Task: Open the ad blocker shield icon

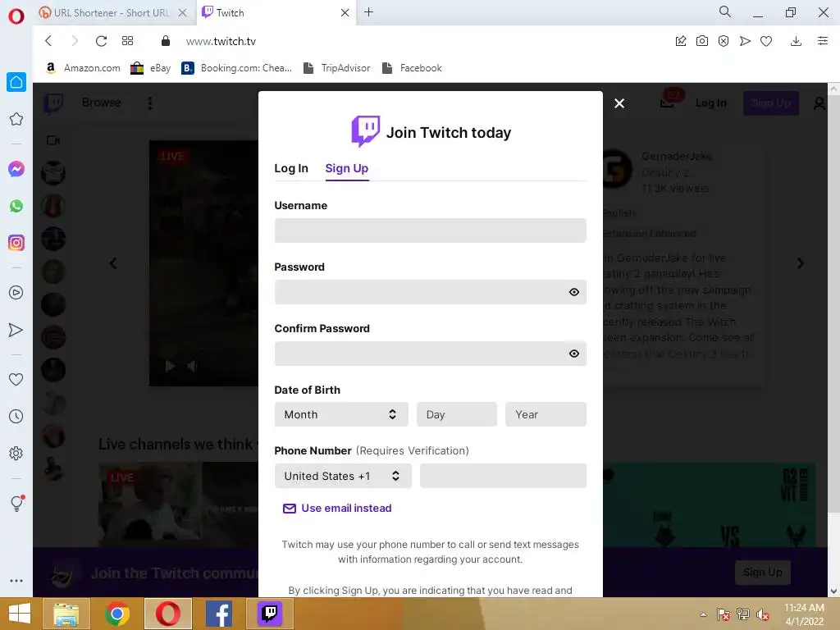Action: [724, 41]
